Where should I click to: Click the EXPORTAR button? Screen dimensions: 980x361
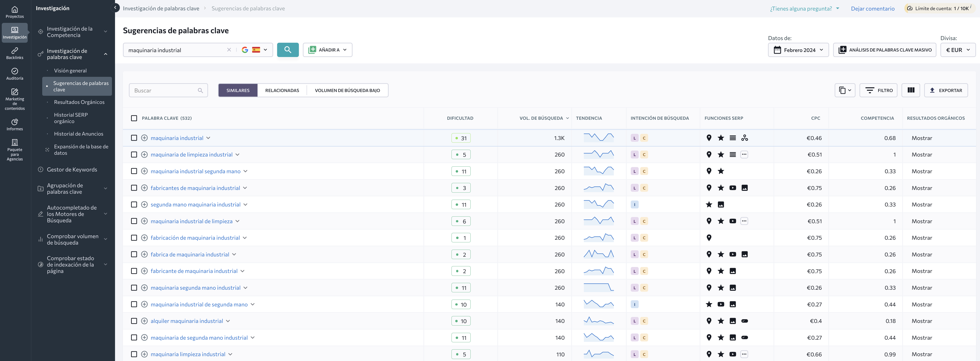click(x=946, y=90)
